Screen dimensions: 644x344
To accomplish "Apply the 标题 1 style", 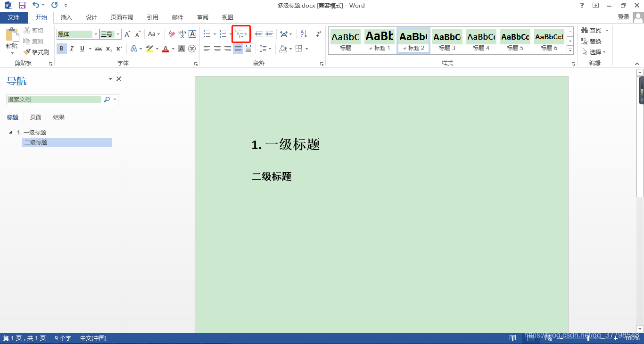I will point(380,41).
